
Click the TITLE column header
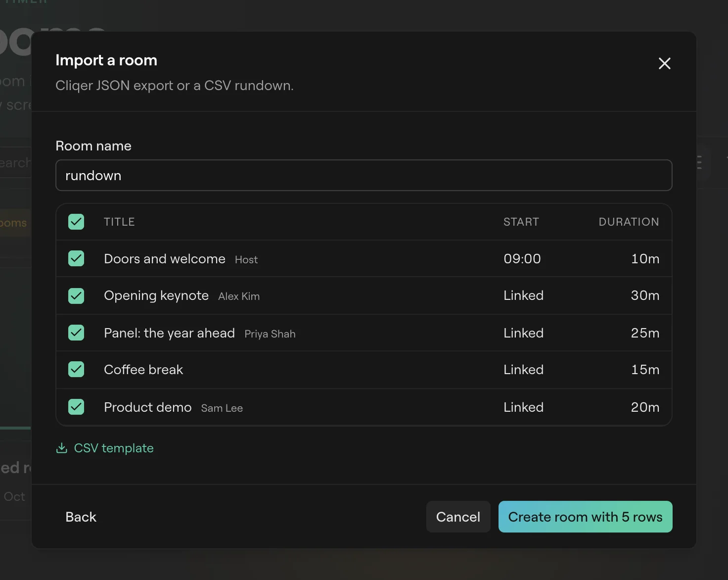point(119,222)
